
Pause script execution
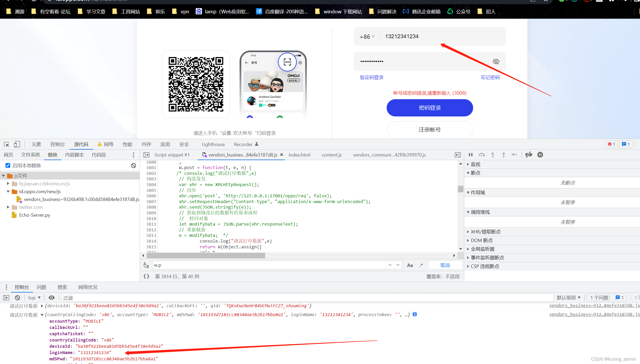pyautogui.click(x=471, y=155)
